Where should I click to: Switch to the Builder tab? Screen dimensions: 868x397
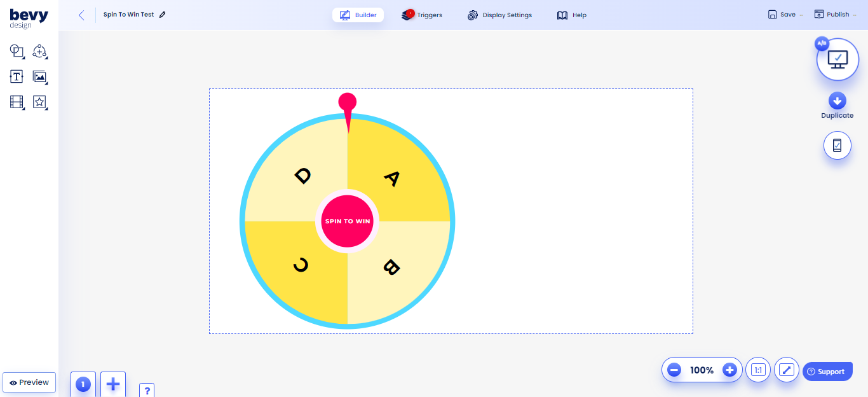358,14
